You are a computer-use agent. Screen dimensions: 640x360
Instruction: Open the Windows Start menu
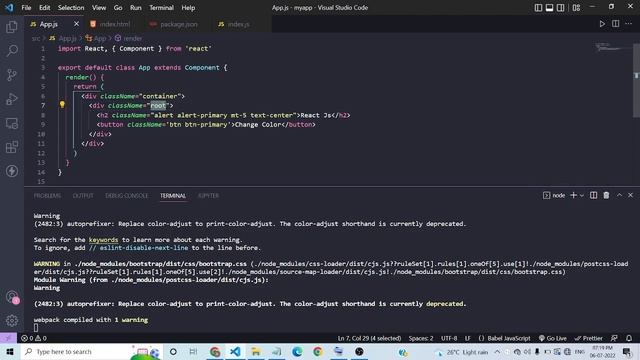click(x=9, y=351)
